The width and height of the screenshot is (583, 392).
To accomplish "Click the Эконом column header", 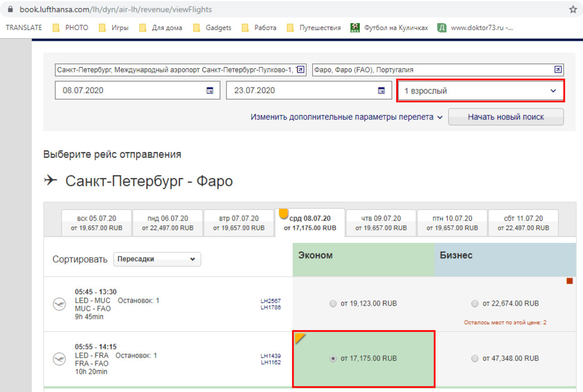I will click(x=363, y=259).
